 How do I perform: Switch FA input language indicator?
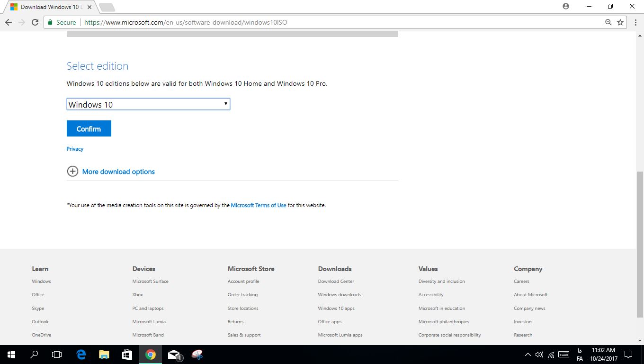click(x=580, y=355)
